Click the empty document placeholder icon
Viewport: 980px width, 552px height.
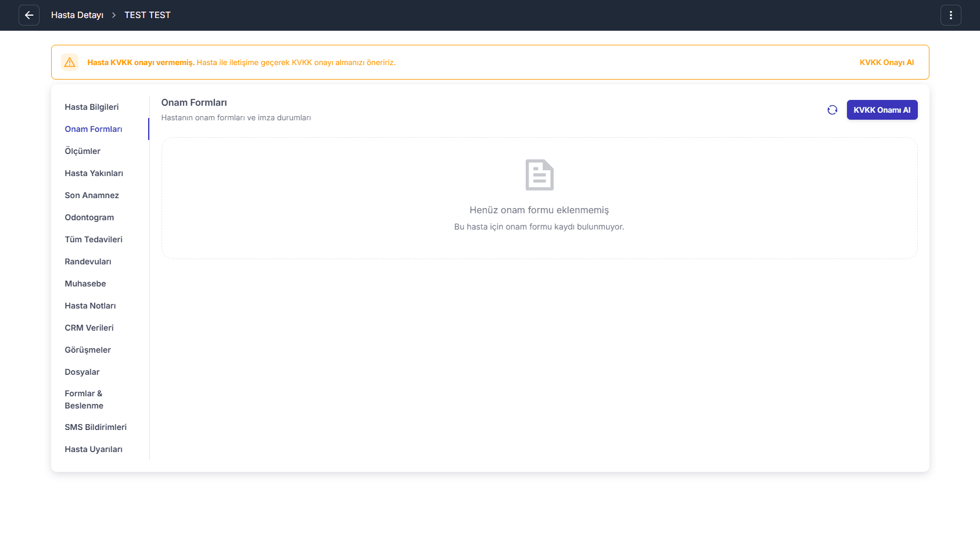tap(539, 175)
